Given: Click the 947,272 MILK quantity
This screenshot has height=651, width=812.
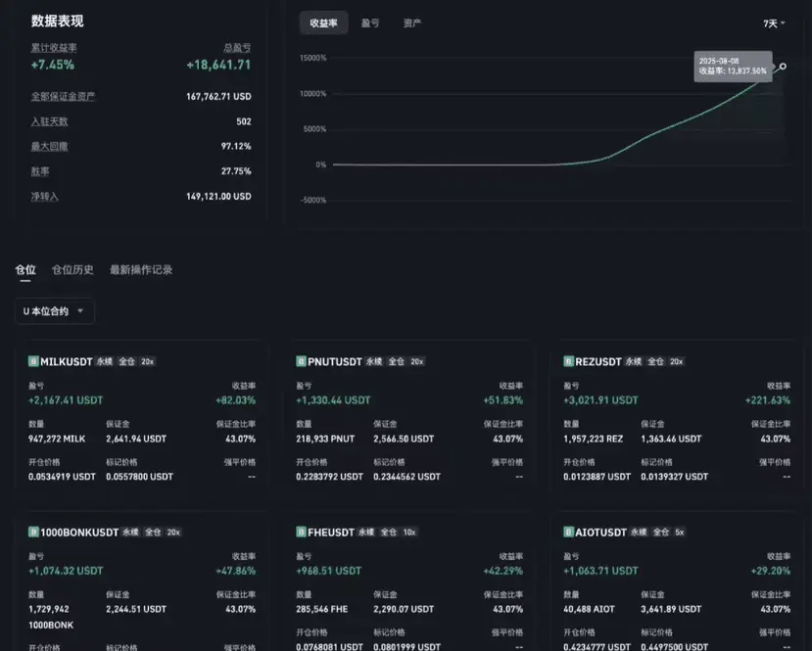Looking at the screenshot, I should tap(57, 439).
